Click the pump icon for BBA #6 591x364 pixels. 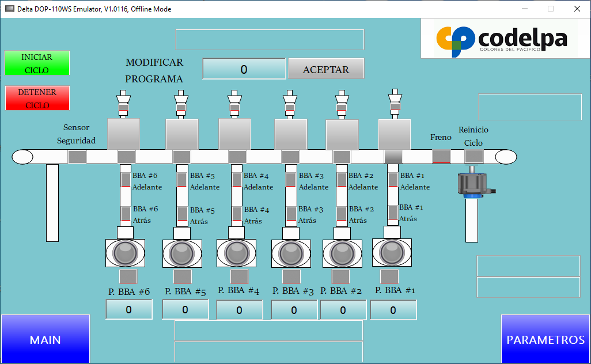(126, 253)
